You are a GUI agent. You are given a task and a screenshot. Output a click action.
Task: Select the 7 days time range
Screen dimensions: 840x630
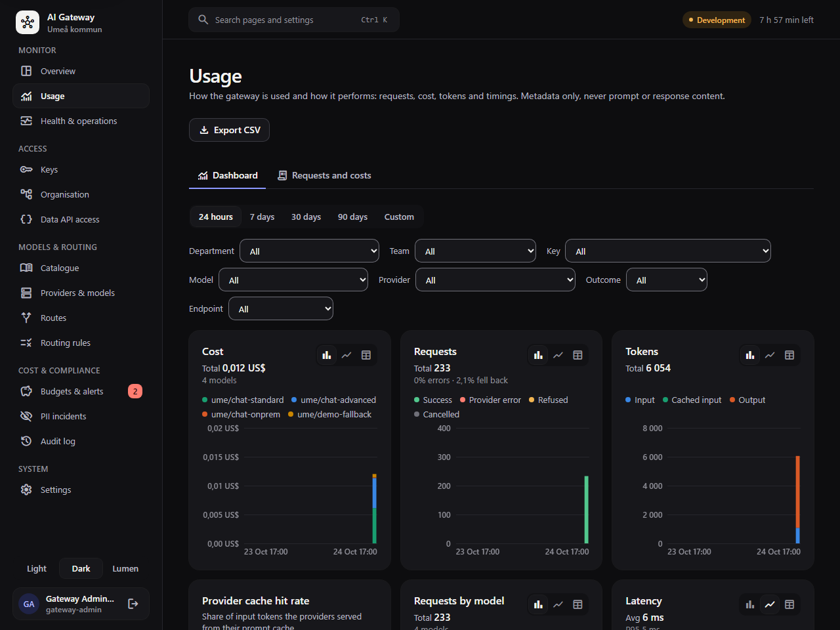point(262,217)
